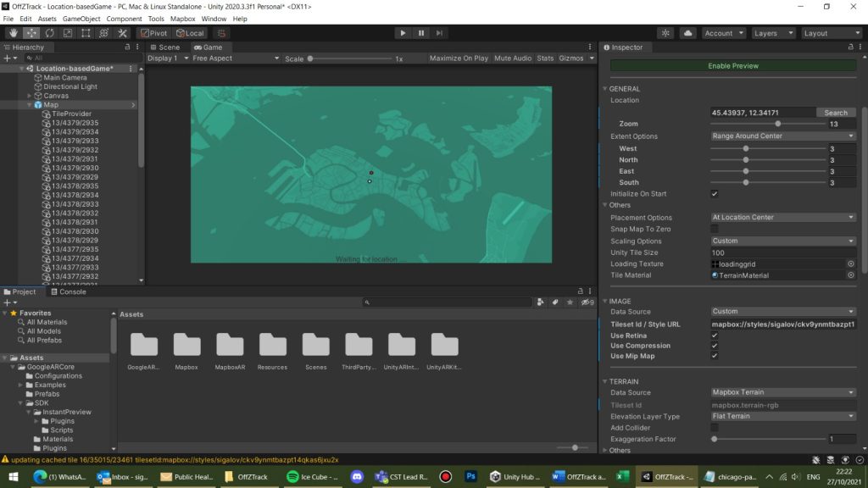Select the Rect tool
868x488 pixels.
(86, 33)
